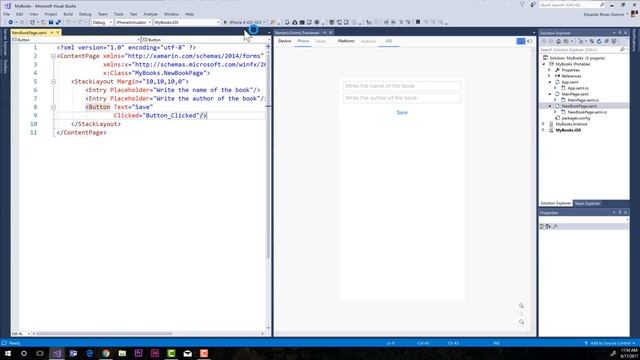
Task: Click the Save All toolbar icon
Action: tap(58, 22)
